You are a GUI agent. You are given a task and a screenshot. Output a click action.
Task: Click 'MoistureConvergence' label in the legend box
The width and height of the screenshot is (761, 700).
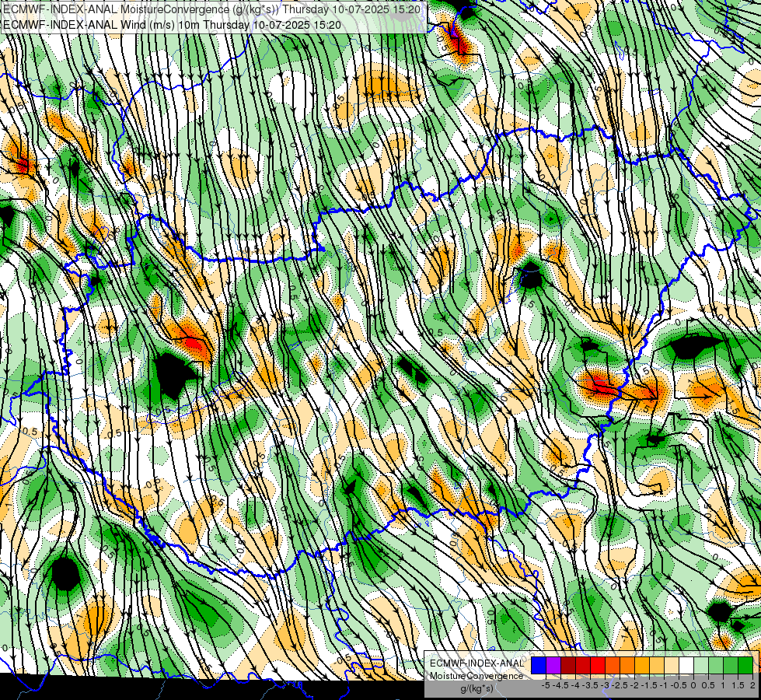(476, 676)
